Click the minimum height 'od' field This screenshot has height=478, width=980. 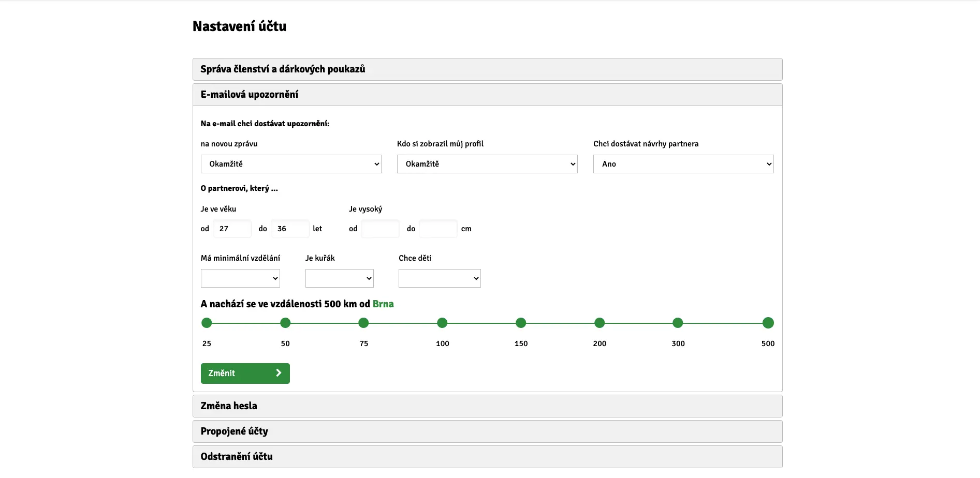coord(381,229)
